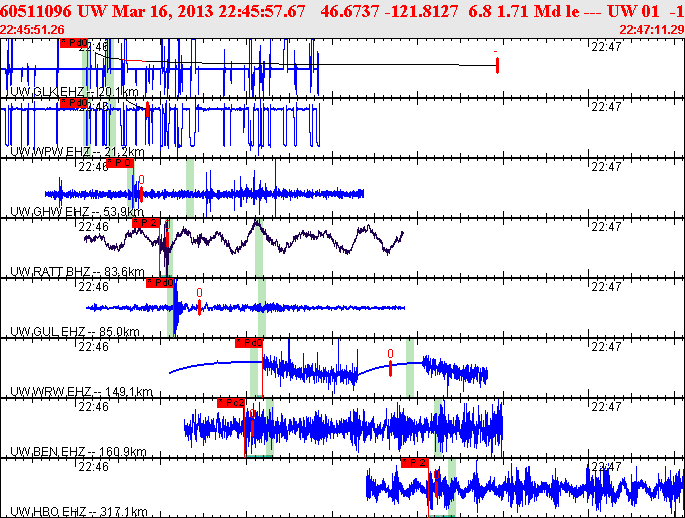Select the P 2 pick flag on HBO trace
Screen dimensions: 685x518
pyautogui.click(x=415, y=463)
